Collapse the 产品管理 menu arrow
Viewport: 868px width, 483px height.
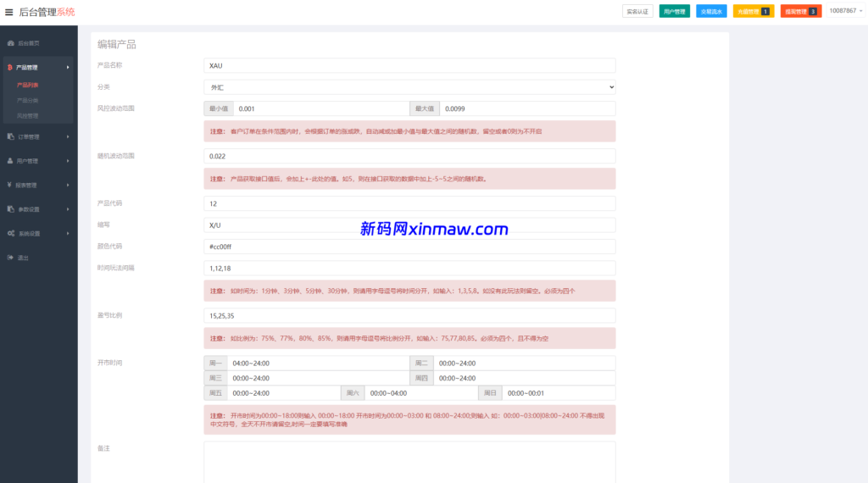(x=68, y=68)
